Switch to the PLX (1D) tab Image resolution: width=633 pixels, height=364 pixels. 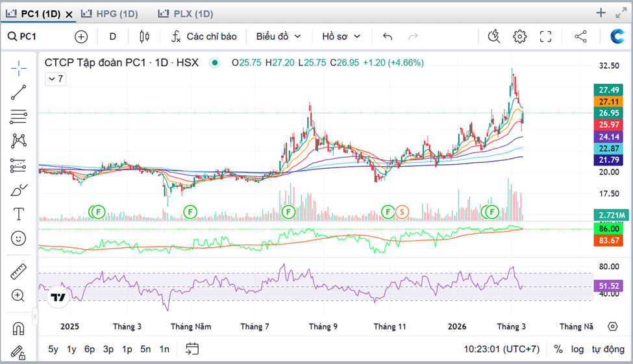pos(186,14)
